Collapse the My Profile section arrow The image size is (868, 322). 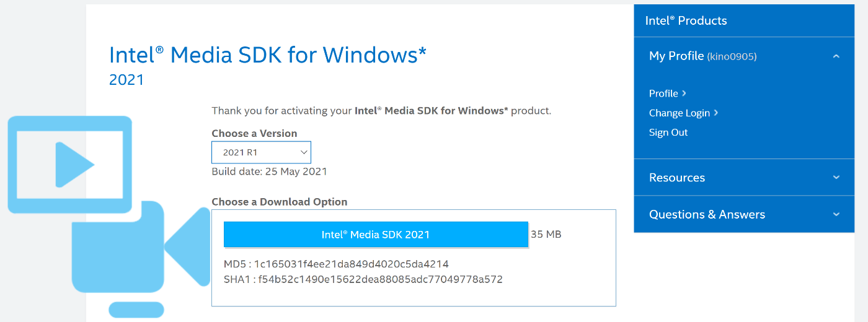(x=836, y=56)
